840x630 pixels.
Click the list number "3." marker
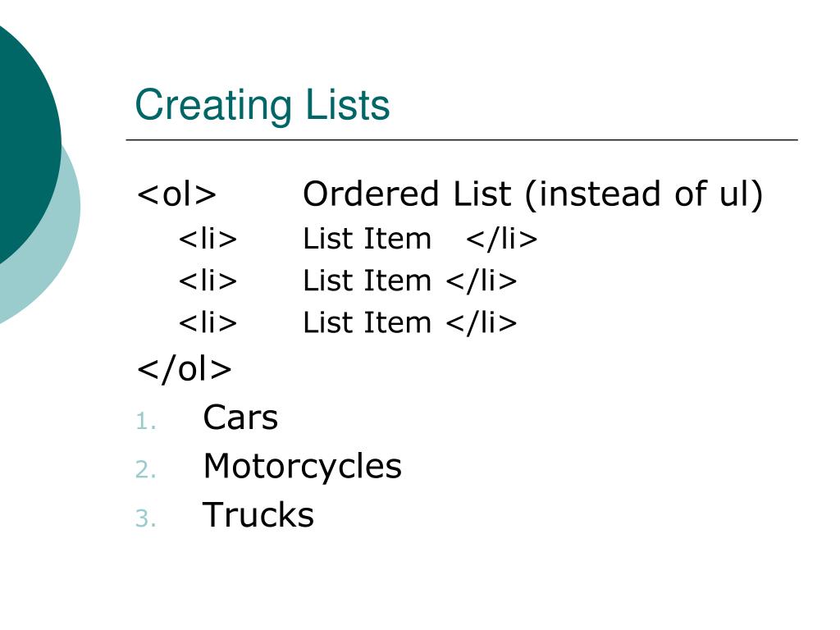[145, 519]
